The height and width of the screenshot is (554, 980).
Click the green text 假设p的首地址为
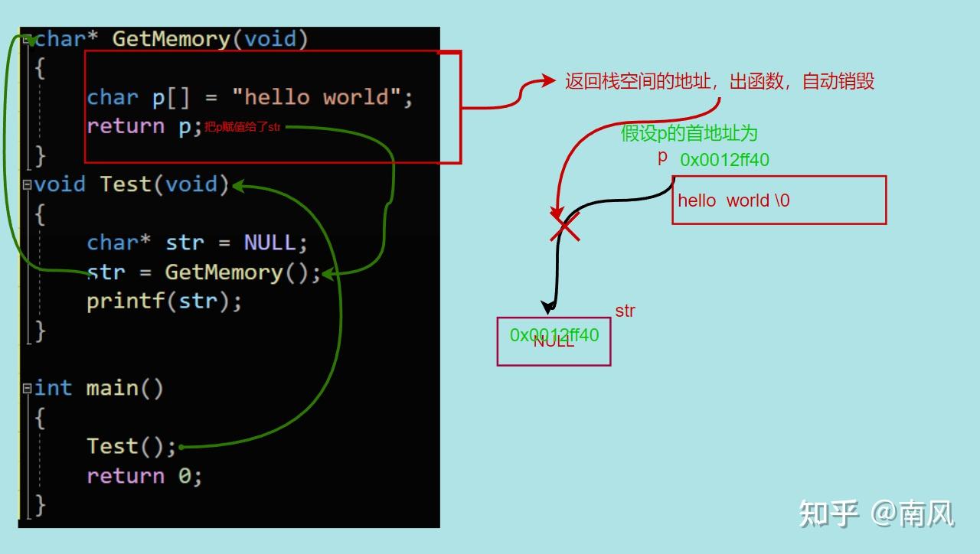pos(688,133)
